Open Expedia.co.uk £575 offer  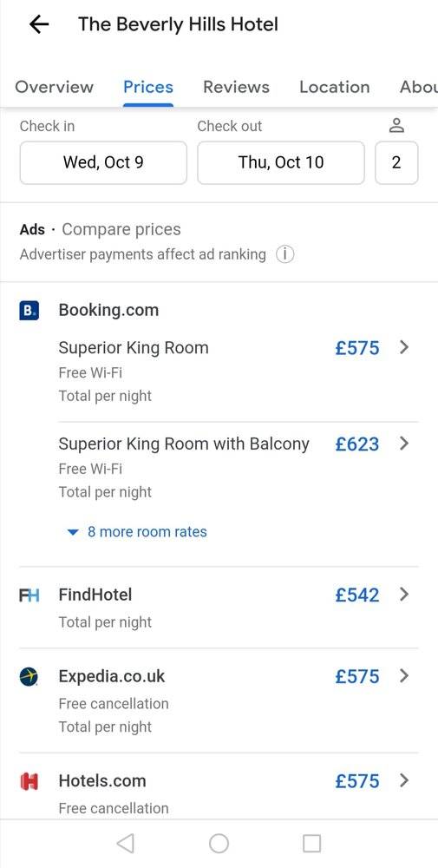tap(219, 700)
